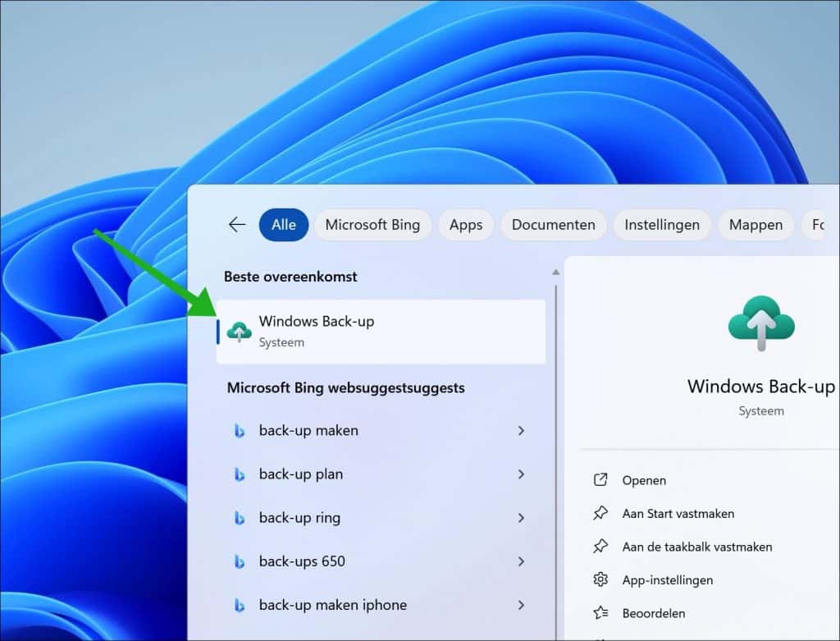Expand the back-up maken iphone chevron
This screenshot has width=840, height=641.
[x=521, y=605]
